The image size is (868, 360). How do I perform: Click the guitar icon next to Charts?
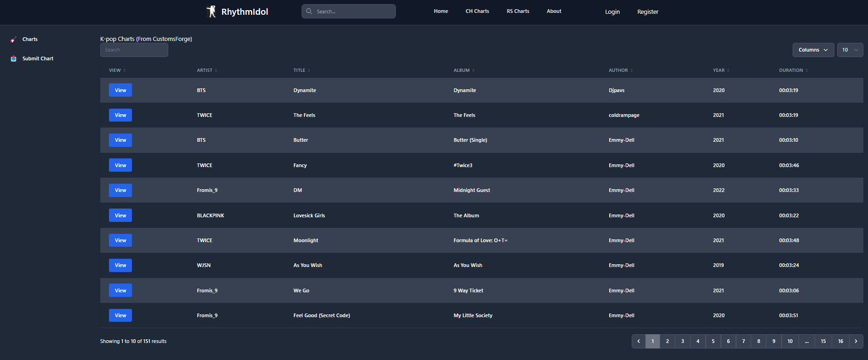point(14,40)
